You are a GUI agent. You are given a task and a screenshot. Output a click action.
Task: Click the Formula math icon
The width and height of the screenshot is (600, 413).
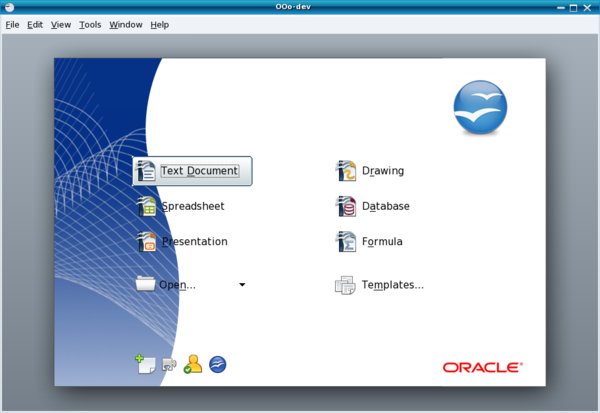tap(346, 242)
